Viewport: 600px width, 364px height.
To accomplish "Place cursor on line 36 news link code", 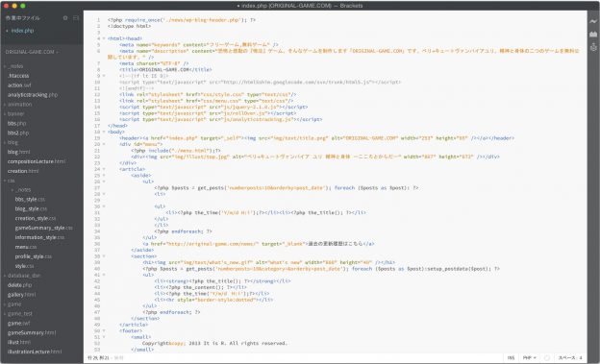I will pyautogui.click(x=259, y=244).
